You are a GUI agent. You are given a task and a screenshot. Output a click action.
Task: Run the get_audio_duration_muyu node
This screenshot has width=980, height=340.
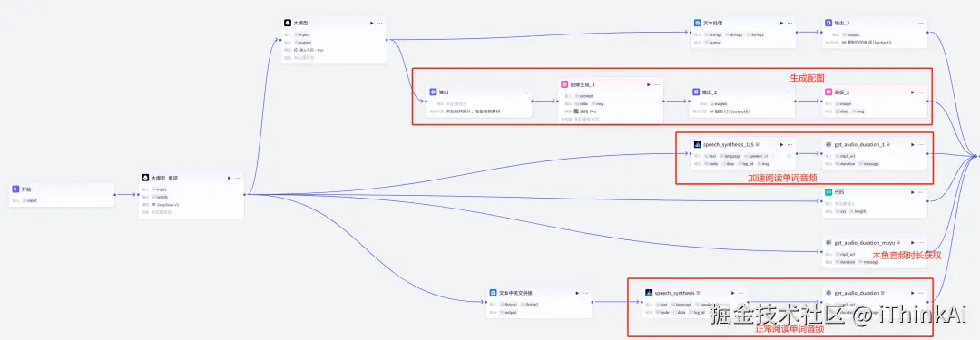tap(912, 242)
